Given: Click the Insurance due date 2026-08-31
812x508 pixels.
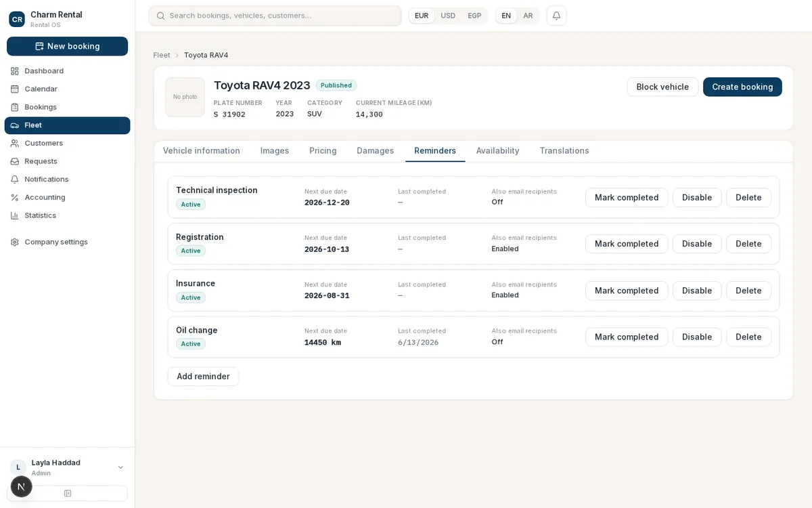Looking at the screenshot, I should click(x=327, y=296).
